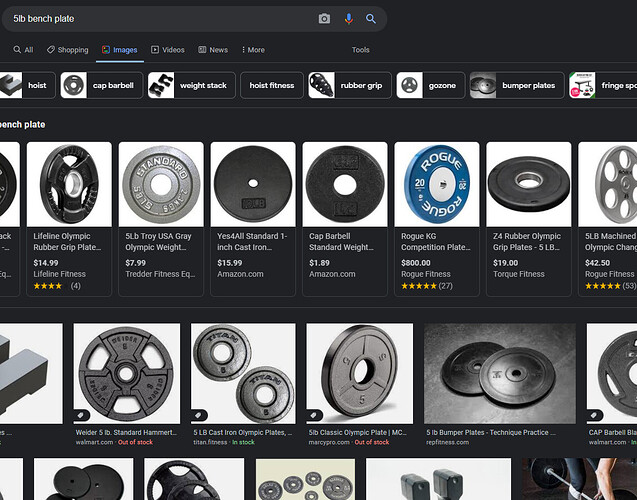
Task: Open the 5Lb Troy USA Gray plate image
Action: 161,184
